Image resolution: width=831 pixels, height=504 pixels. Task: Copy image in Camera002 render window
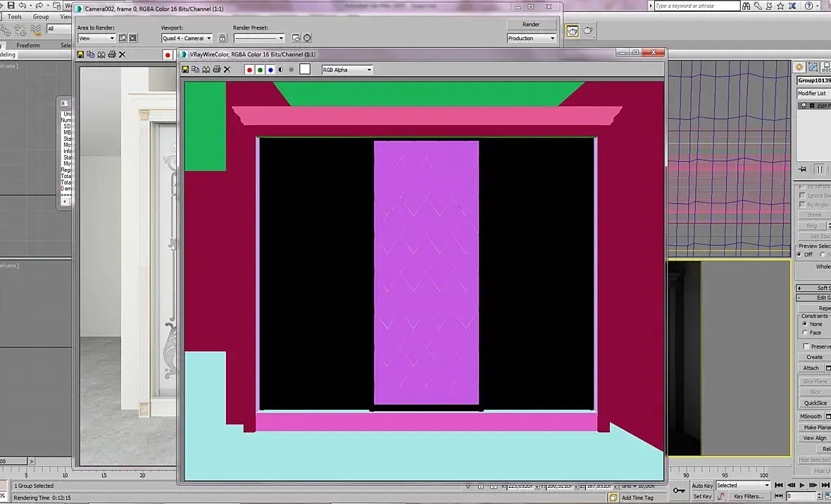tap(91, 55)
